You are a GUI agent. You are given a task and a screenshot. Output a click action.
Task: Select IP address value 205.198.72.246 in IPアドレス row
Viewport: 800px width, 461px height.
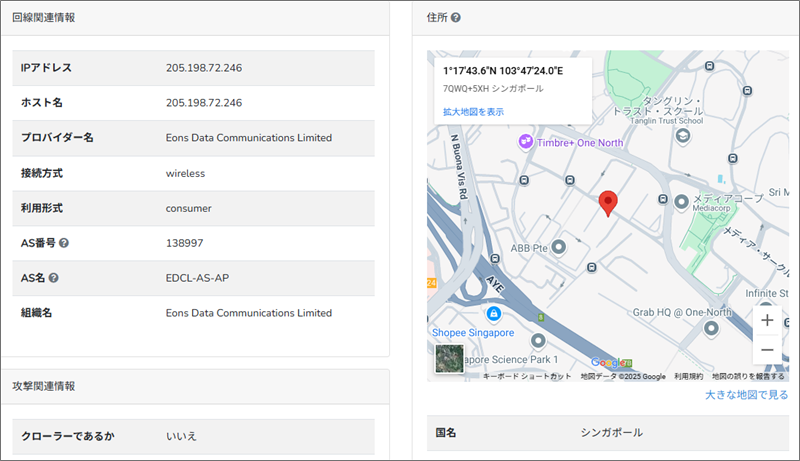tap(204, 68)
